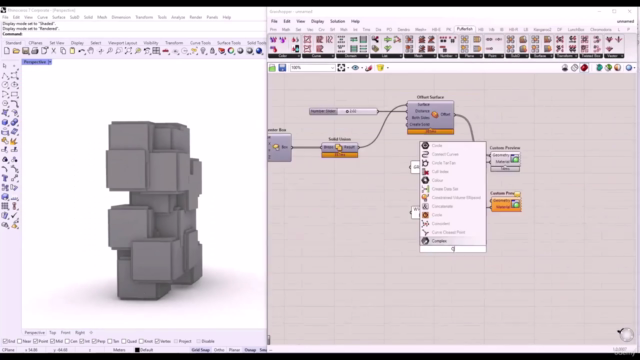Screen dimensions: 640x360
Task: Click the yellow bucket icon in Grasshopper toolbar
Action: 380,68
